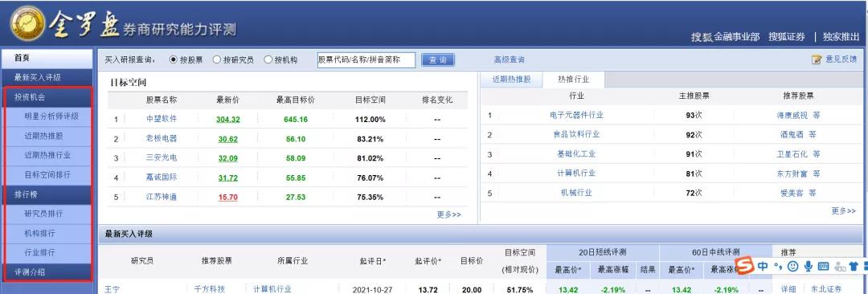Click 更多>> under the 热推行业 table

click(843, 210)
